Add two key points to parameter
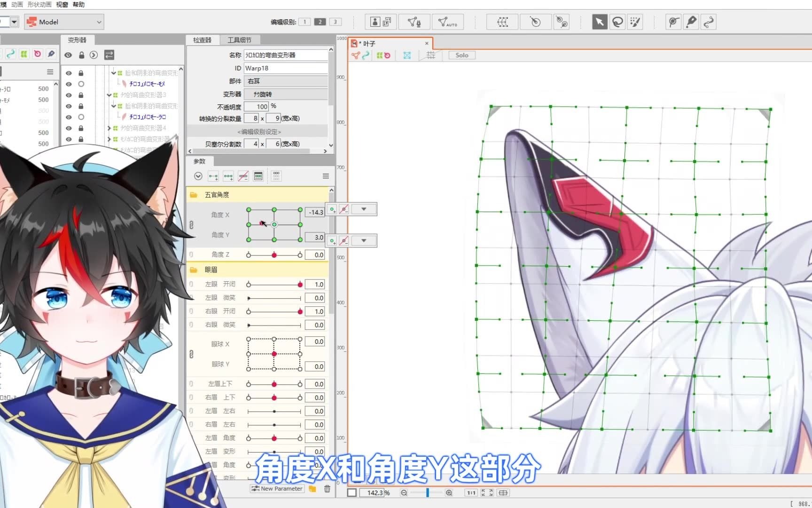Image resolution: width=812 pixels, height=508 pixels. click(x=213, y=176)
